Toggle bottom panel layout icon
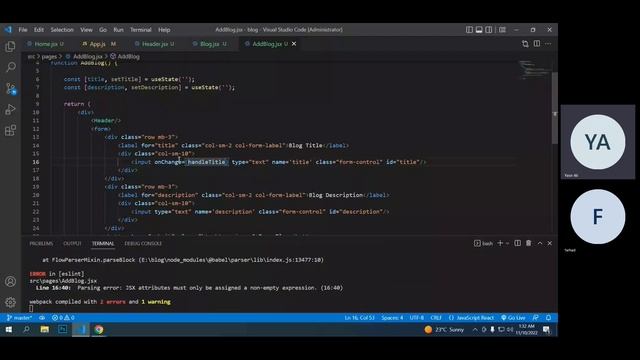 [479, 29]
